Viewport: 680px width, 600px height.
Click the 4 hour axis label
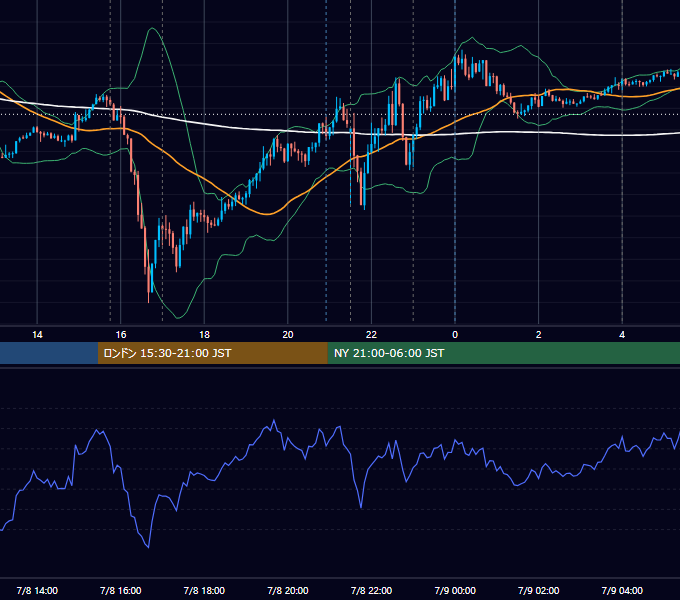pos(622,335)
